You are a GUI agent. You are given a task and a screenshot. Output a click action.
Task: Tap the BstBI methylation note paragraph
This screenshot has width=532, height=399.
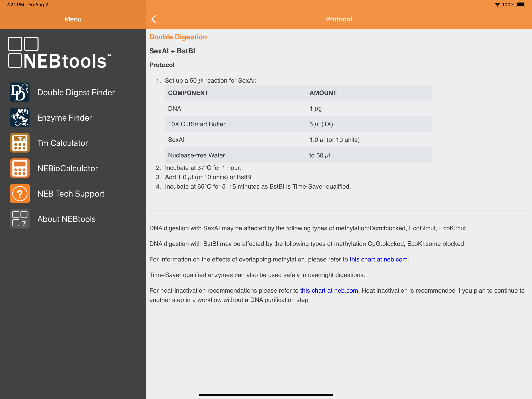(x=307, y=244)
